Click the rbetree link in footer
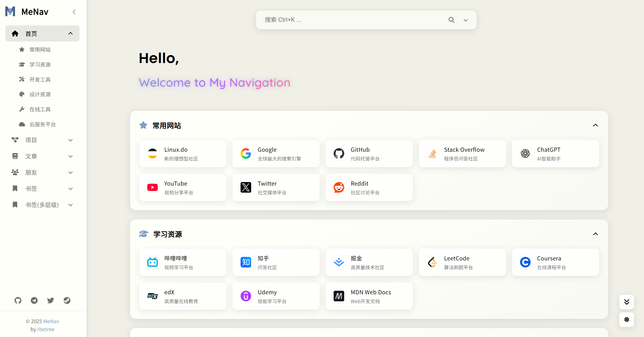 coord(46,329)
